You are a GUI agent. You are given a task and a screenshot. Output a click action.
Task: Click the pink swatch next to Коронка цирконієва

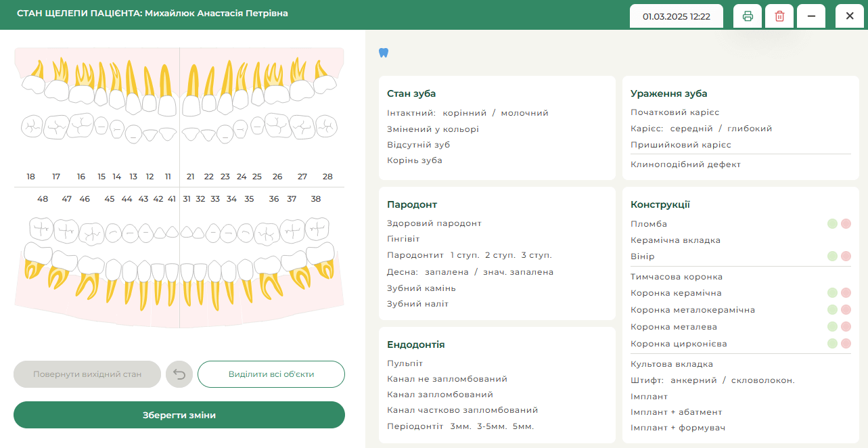coord(845,343)
